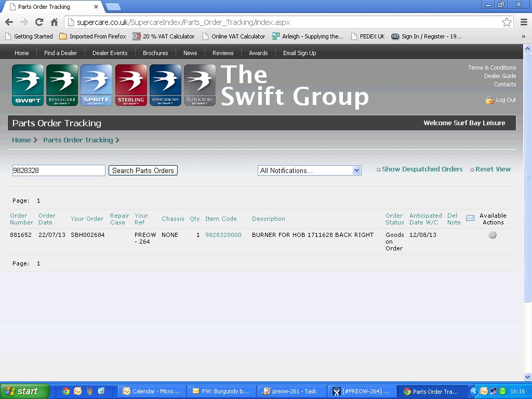Open the Windows Start menu

(25, 391)
